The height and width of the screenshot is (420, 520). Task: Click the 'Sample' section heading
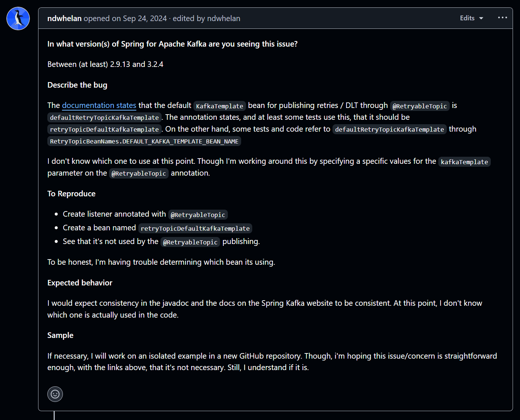(60, 335)
